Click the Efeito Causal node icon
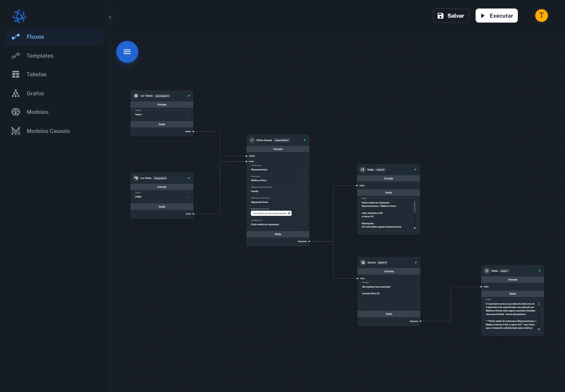Image resolution: width=565 pixels, height=392 pixels. point(252,140)
